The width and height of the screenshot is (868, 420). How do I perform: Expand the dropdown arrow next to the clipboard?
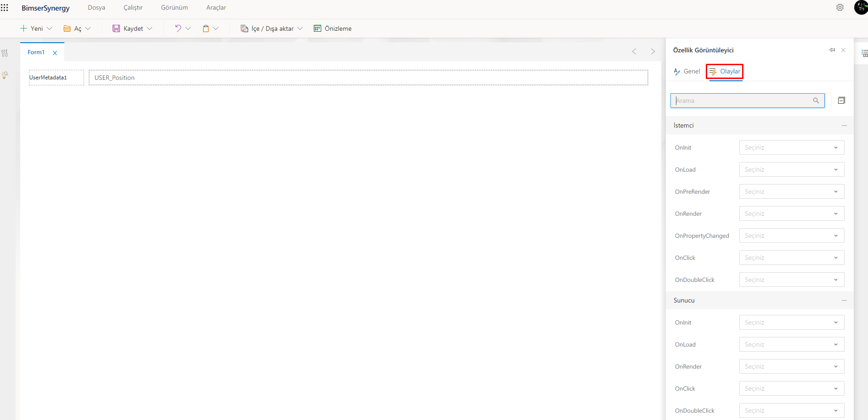point(216,28)
